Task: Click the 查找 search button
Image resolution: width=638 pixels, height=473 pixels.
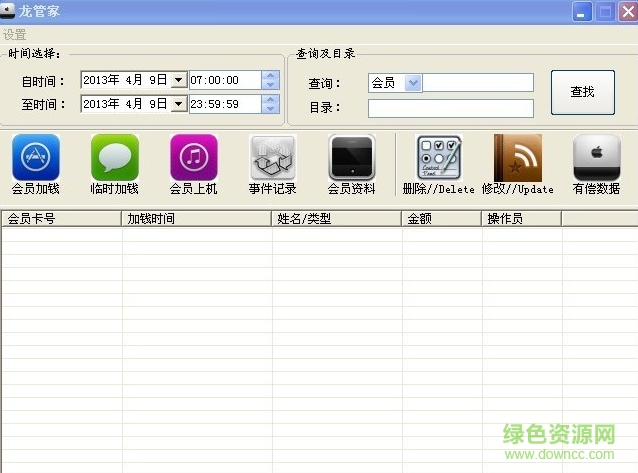Action: [x=582, y=92]
